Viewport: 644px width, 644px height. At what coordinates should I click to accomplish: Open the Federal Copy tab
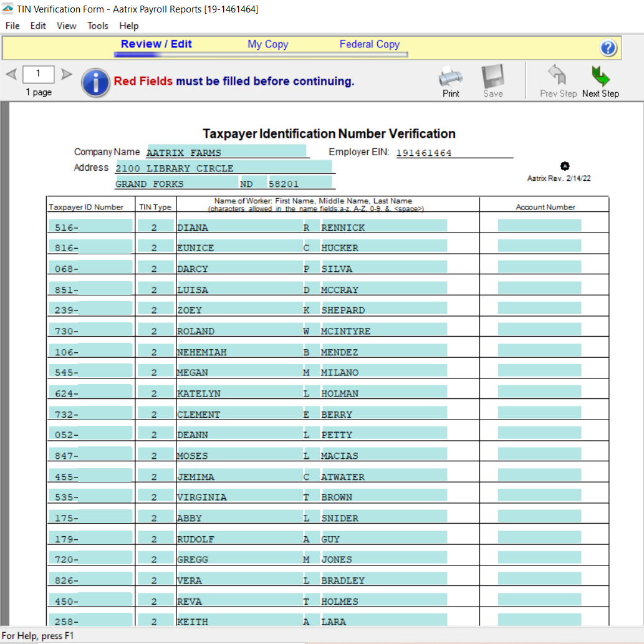369,44
